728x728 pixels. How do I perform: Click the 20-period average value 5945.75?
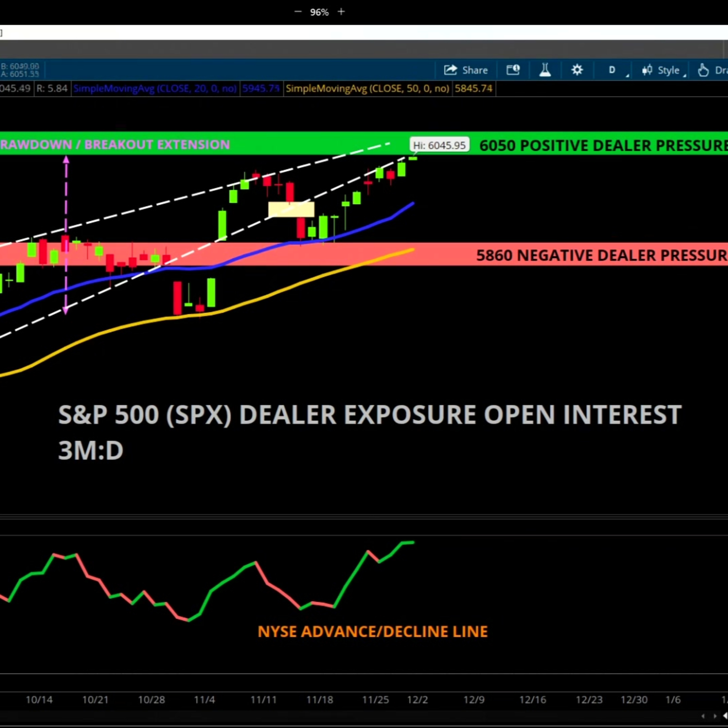(x=261, y=89)
